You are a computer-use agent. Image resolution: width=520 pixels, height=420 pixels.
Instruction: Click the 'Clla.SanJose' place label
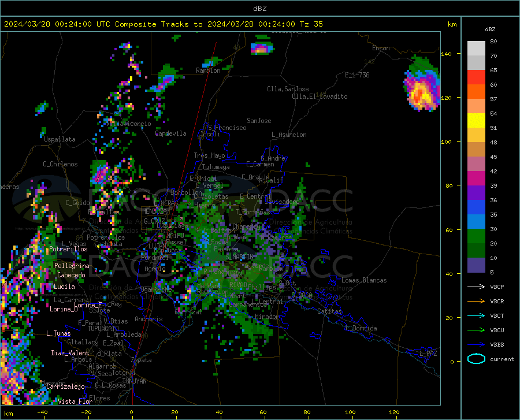[288, 89]
